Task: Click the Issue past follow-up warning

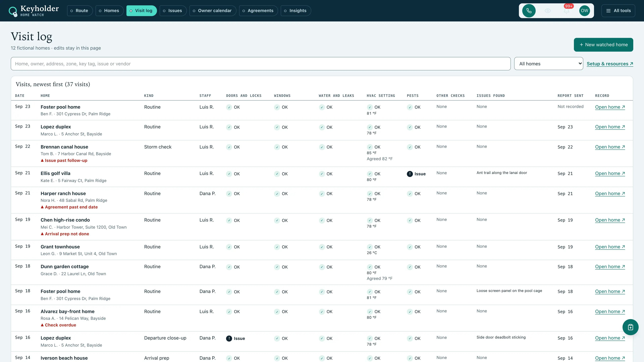Action: tap(64, 160)
